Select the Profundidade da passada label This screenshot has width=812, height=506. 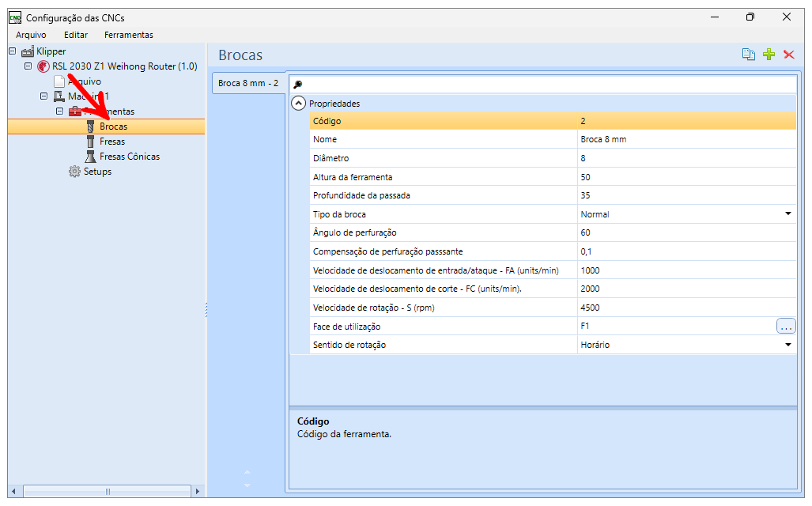pos(361,195)
